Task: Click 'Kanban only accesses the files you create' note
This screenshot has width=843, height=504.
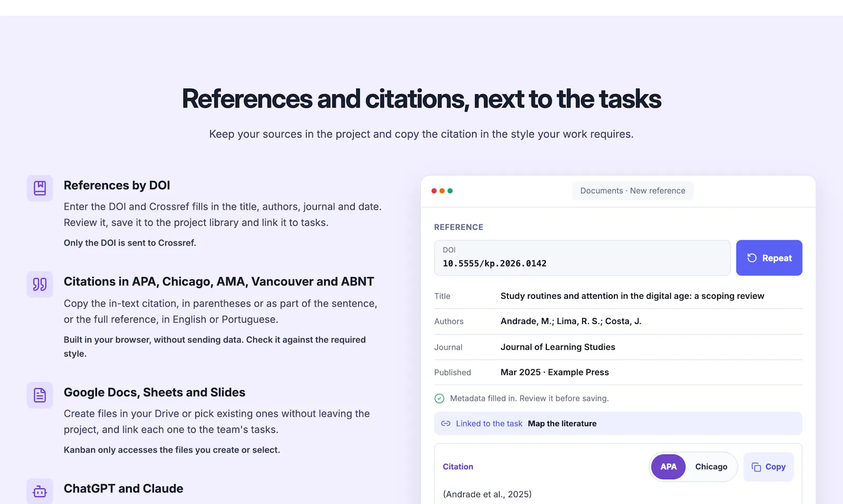Action: coord(172,450)
